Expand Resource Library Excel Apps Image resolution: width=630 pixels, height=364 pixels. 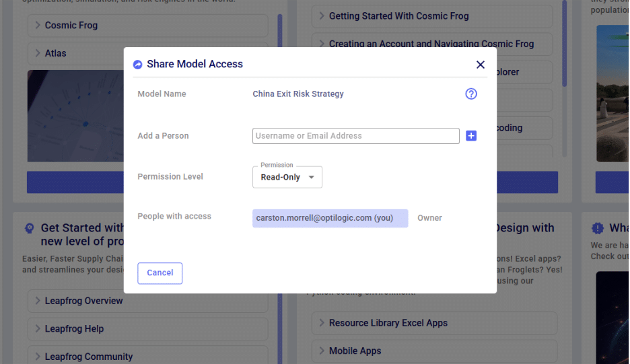[x=434, y=323]
